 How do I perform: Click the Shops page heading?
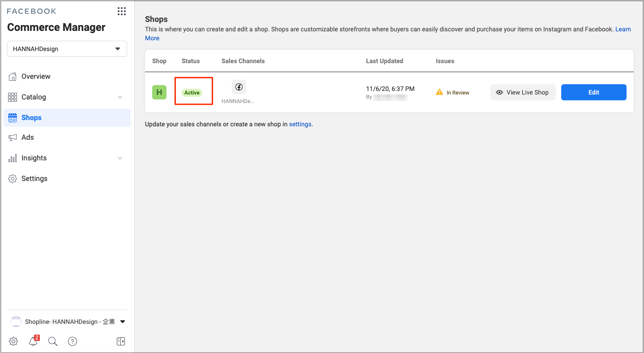point(156,19)
